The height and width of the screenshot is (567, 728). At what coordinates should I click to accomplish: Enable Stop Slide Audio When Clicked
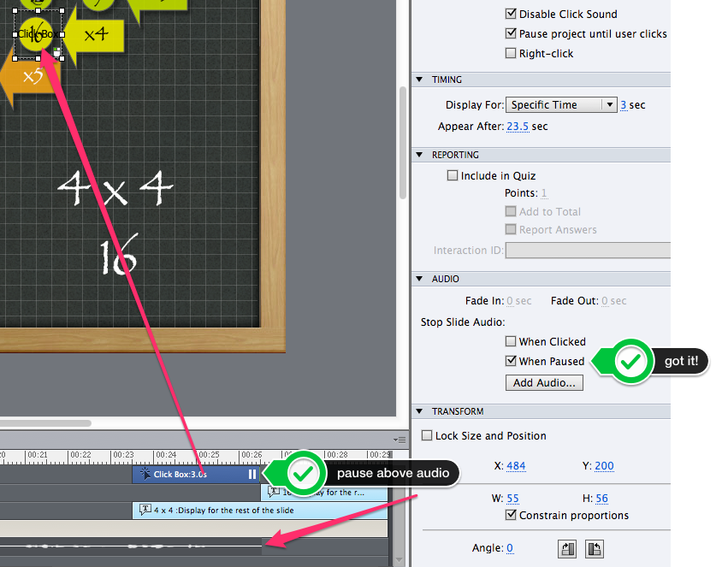511,341
